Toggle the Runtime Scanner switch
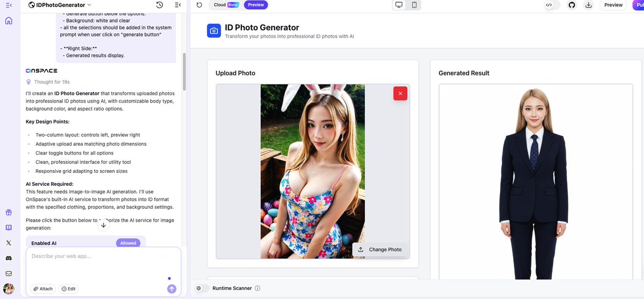644x299 pixels. [202, 288]
